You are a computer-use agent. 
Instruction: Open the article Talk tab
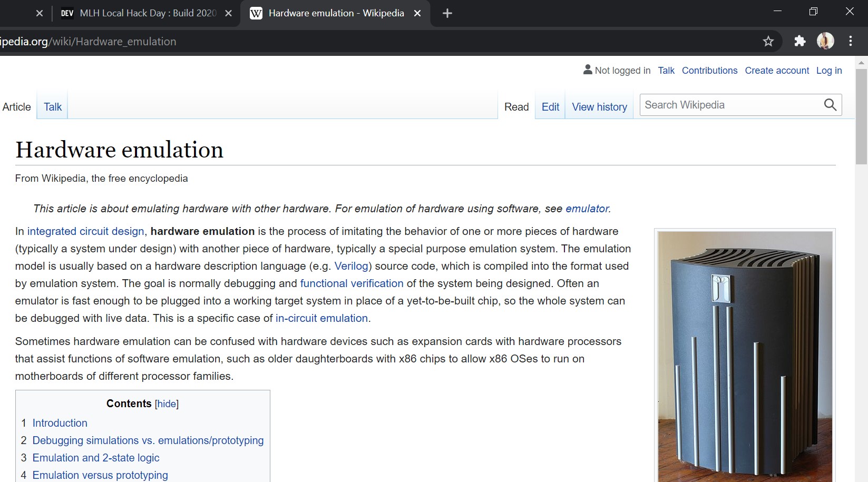click(x=53, y=107)
